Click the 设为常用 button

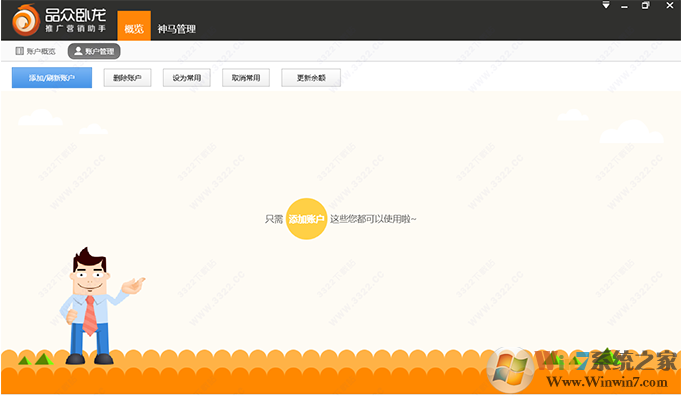pos(187,78)
